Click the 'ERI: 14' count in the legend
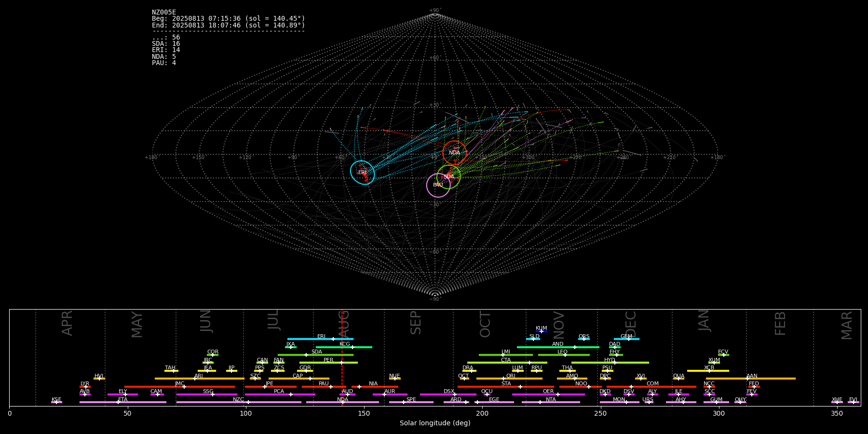The height and width of the screenshot is (434, 868). click(x=166, y=50)
